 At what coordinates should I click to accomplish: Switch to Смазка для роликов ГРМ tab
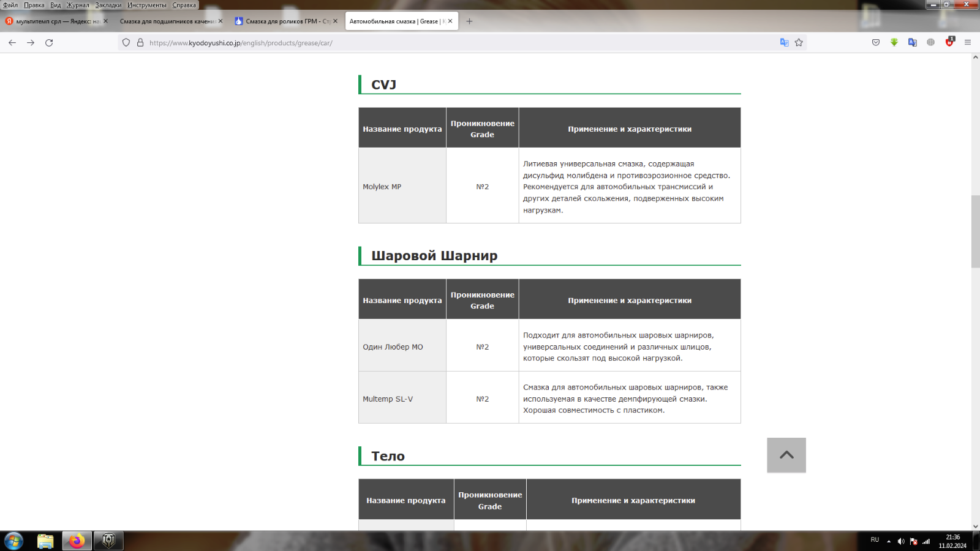pos(286,21)
